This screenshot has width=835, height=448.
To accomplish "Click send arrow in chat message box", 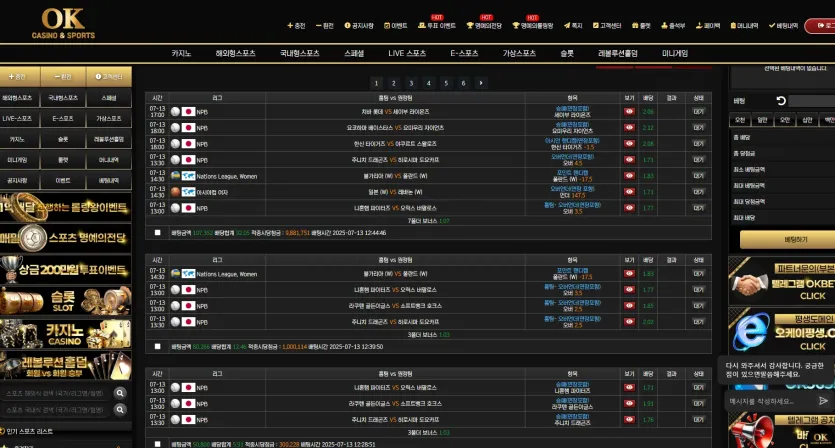I will [823, 401].
